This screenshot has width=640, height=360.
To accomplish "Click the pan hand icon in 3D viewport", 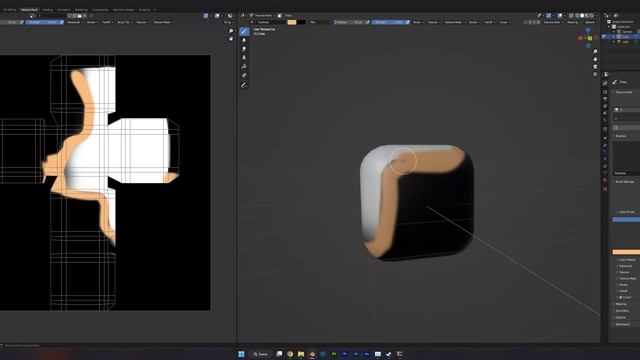I will (595, 59).
